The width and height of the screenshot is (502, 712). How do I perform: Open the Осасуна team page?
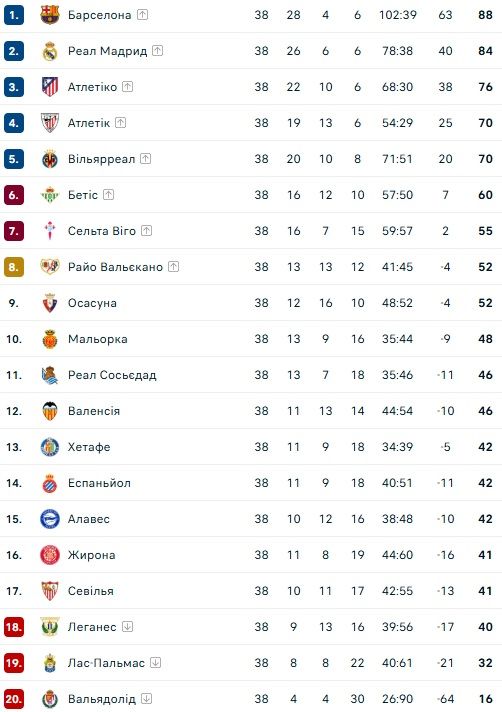(x=92, y=303)
